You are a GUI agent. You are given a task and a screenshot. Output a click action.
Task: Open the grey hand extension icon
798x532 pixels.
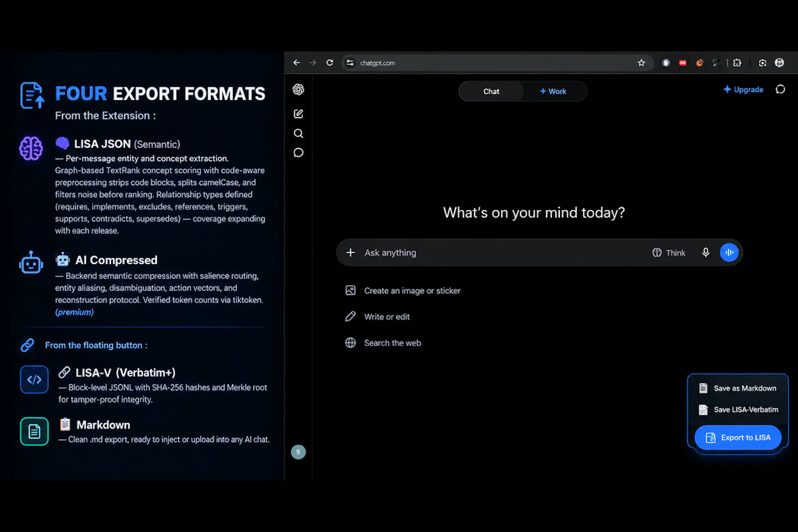tap(666, 63)
